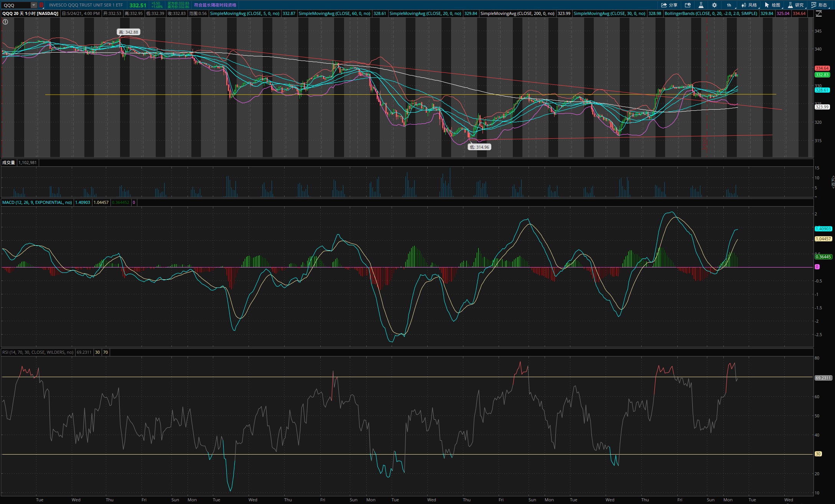Expand the QQQ symbol dropdown arrow
The image size is (835, 504).
34,5
